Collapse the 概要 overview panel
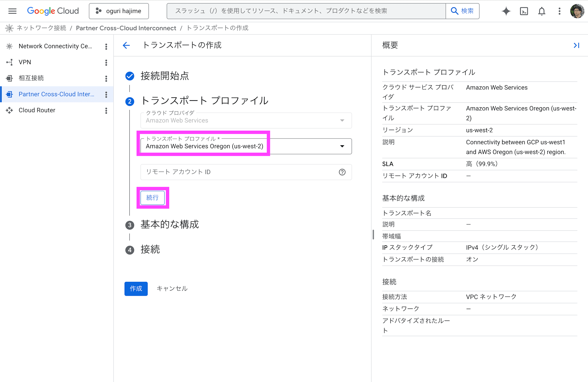Screen dimensions: 588x382 click(576, 45)
